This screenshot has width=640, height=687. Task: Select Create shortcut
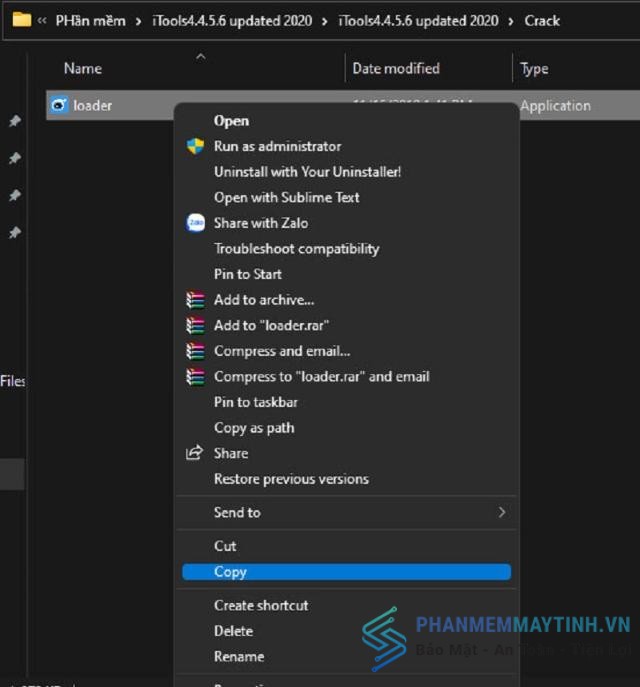coord(261,606)
